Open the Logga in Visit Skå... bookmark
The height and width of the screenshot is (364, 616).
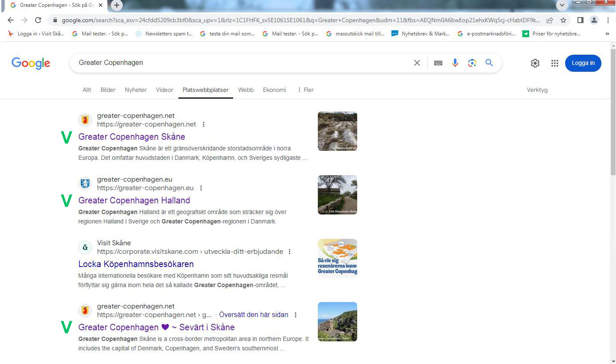(x=36, y=34)
